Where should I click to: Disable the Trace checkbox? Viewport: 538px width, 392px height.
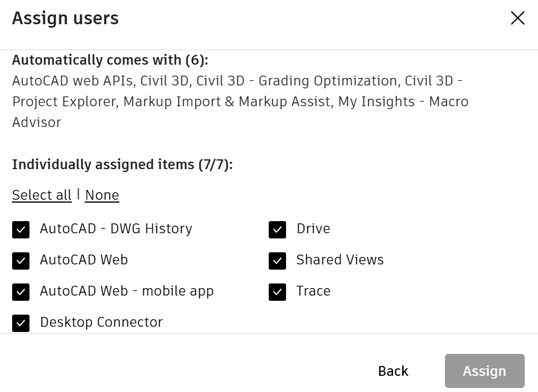tap(277, 292)
